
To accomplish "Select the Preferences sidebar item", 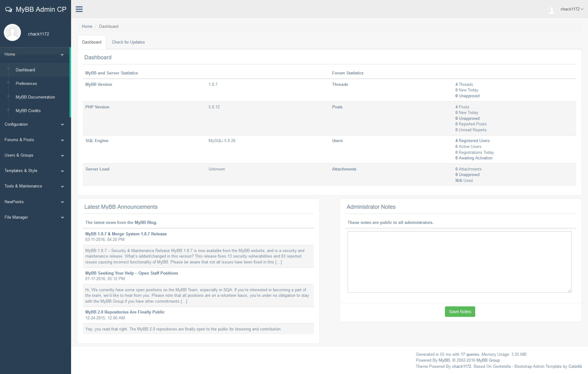I will tap(26, 84).
